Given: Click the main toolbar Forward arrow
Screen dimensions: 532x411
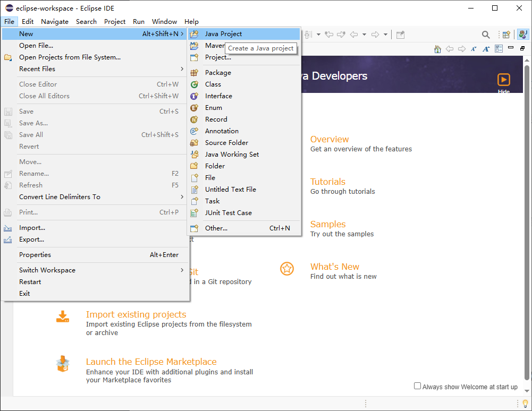Looking at the screenshot, I should point(375,34).
